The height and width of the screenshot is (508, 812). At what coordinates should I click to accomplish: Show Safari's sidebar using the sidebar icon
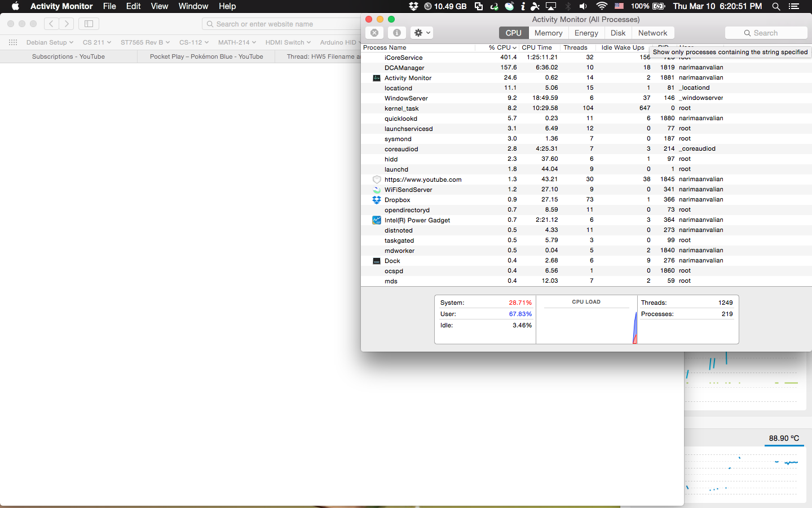click(x=88, y=24)
